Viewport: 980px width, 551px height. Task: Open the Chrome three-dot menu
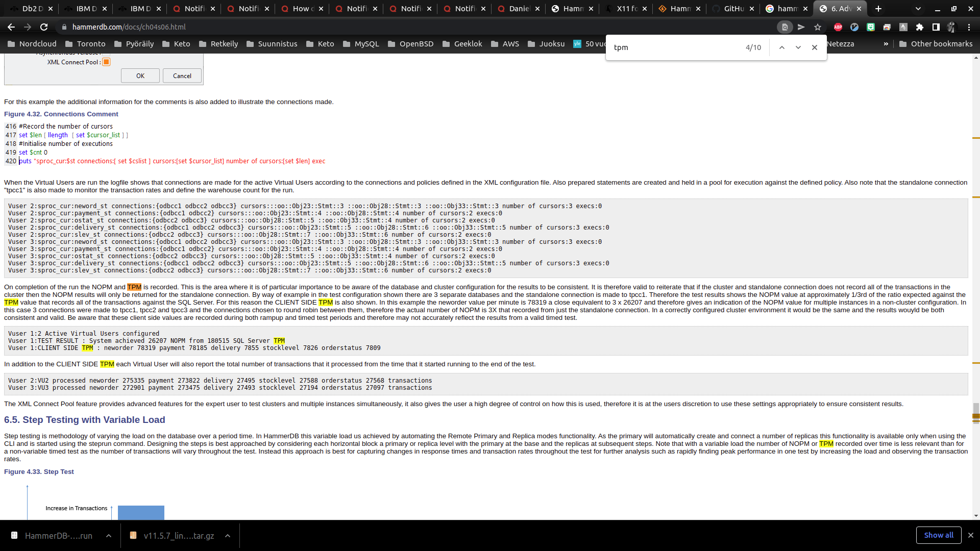[969, 27]
